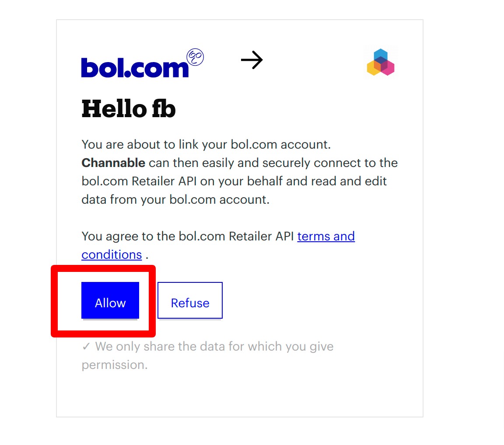The image size is (504, 445).
Task: Allow linking the bol.com account
Action: click(110, 300)
